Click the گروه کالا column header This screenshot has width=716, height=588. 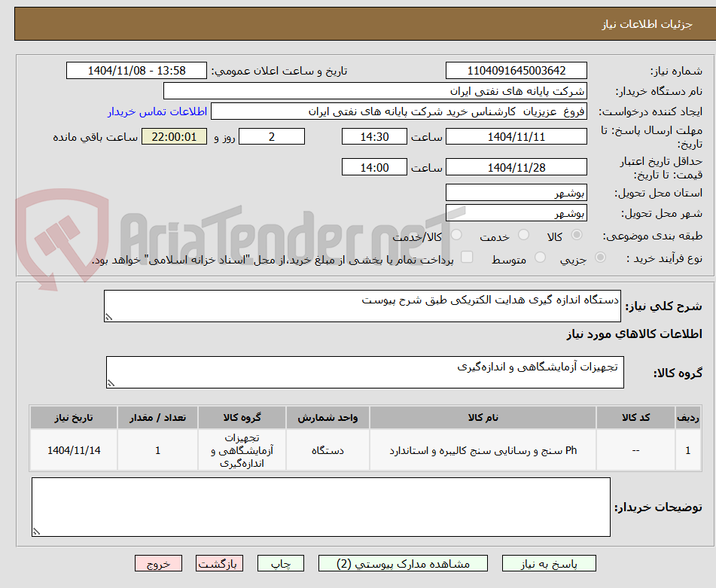(x=242, y=417)
